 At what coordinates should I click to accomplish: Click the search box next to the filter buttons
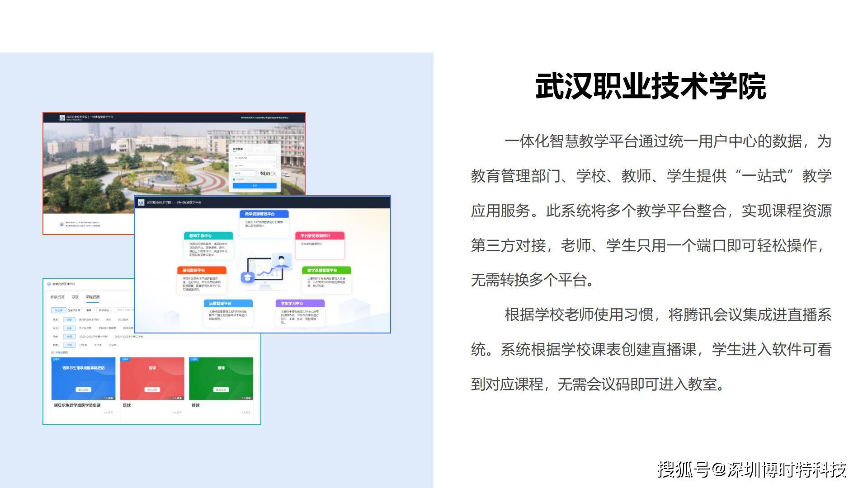(x=124, y=310)
